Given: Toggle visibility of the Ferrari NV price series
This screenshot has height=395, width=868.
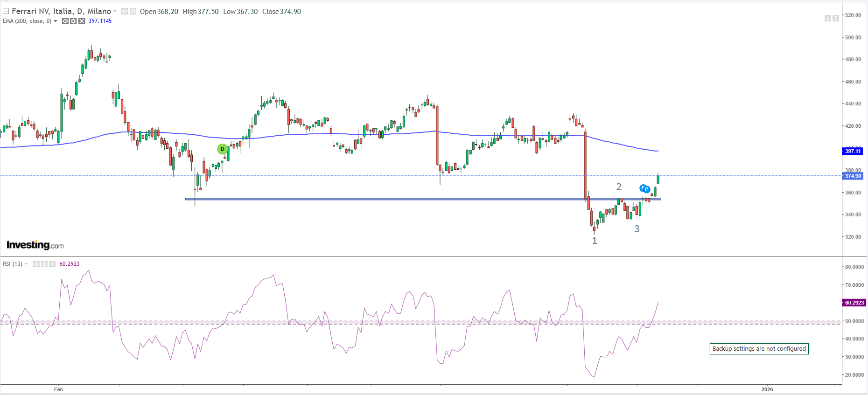Looking at the screenshot, I should pyautogui.click(x=125, y=11).
